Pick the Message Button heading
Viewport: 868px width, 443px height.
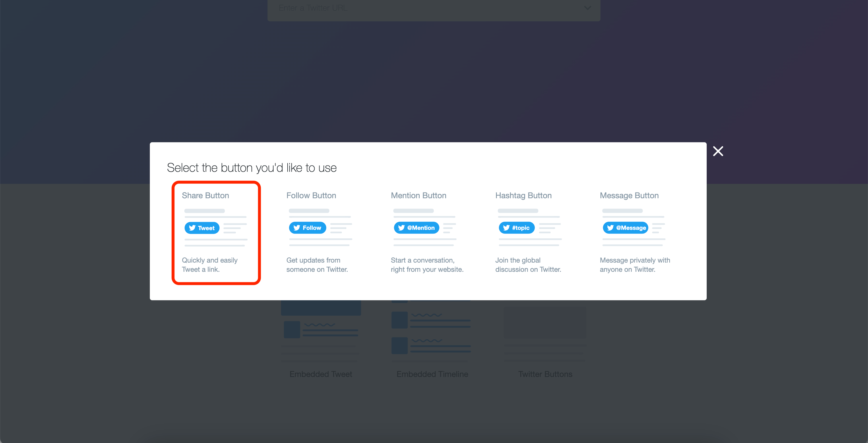(629, 196)
